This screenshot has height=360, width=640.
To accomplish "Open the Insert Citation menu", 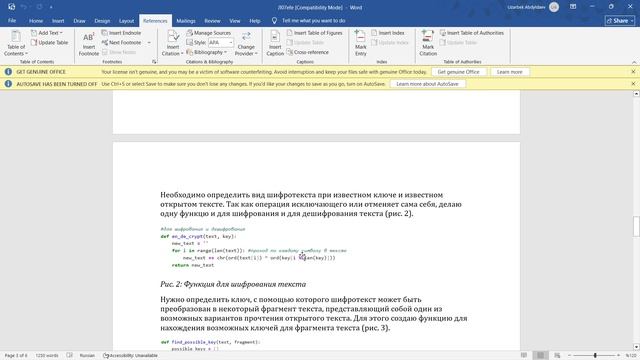I will pyautogui.click(x=173, y=43).
